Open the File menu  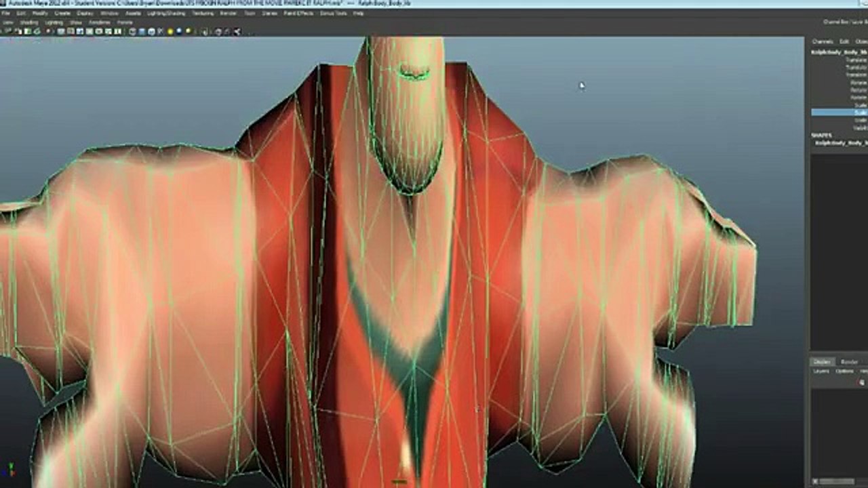[6, 13]
